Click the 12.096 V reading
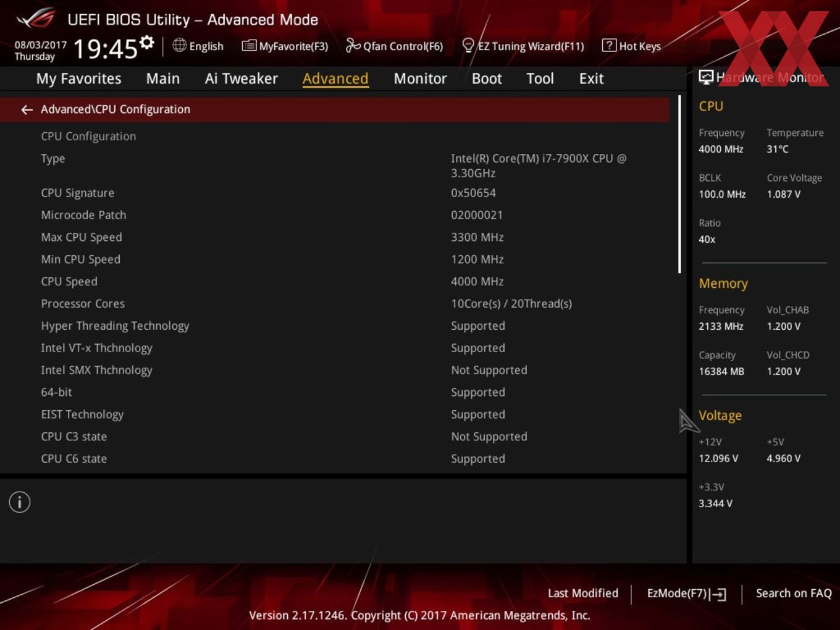The height and width of the screenshot is (630, 840). click(x=718, y=458)
